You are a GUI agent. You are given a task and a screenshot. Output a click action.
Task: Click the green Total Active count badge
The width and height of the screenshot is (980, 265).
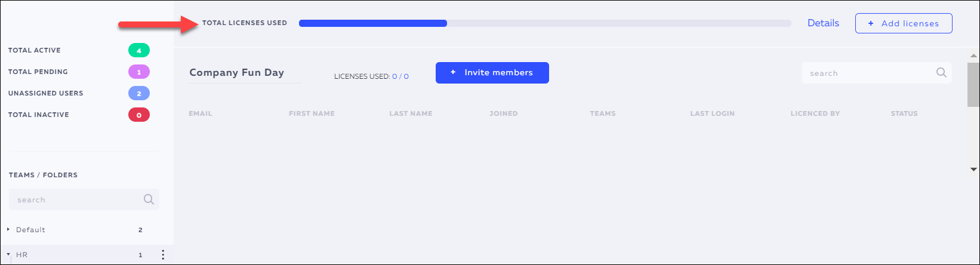tap(139, 50)
